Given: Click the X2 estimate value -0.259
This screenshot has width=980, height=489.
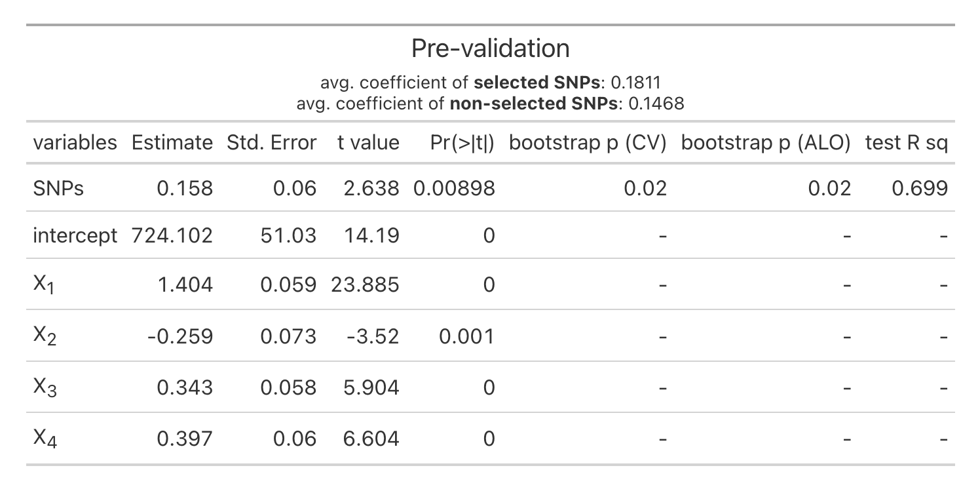Looking at the screenshot, I should pyautogui.click(x=180, y=337).
